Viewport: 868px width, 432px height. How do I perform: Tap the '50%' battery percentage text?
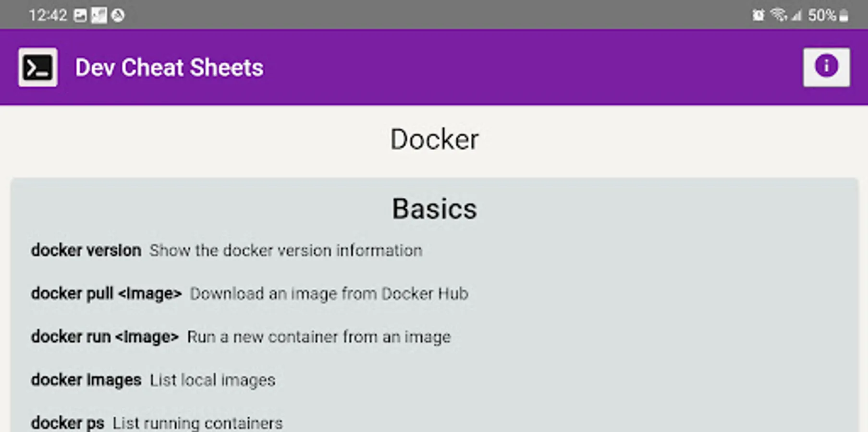pyautogui.click(x=821, y=14)
